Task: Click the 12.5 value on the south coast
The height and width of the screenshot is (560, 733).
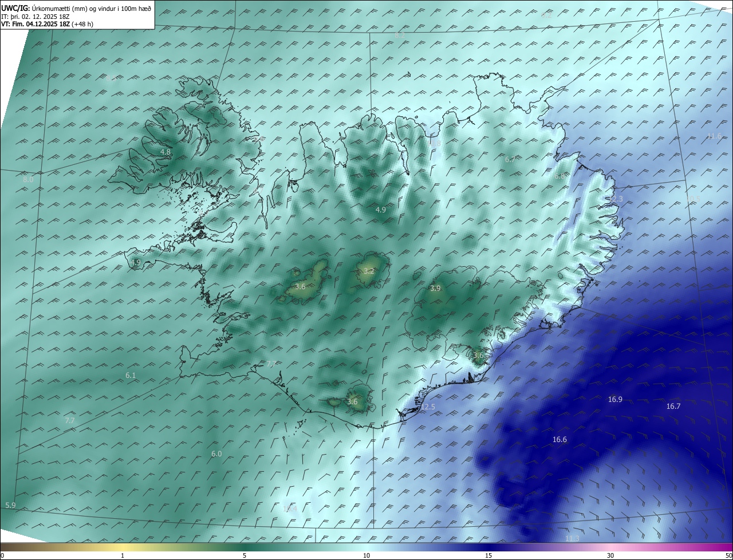Action: [x=427, y=407]
